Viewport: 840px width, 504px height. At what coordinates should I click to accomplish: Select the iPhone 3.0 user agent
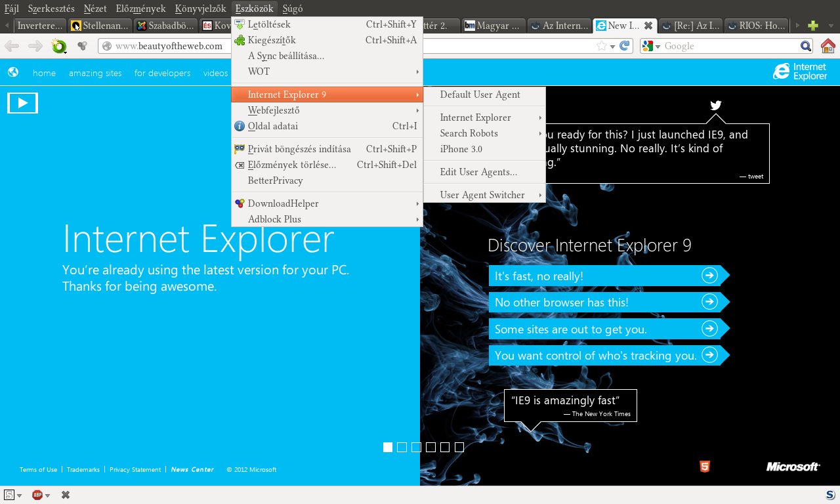pos(484,149)
